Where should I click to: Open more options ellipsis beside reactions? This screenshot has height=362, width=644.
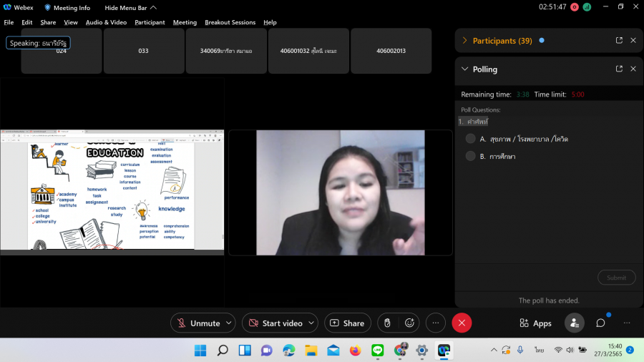coord(436,323)
